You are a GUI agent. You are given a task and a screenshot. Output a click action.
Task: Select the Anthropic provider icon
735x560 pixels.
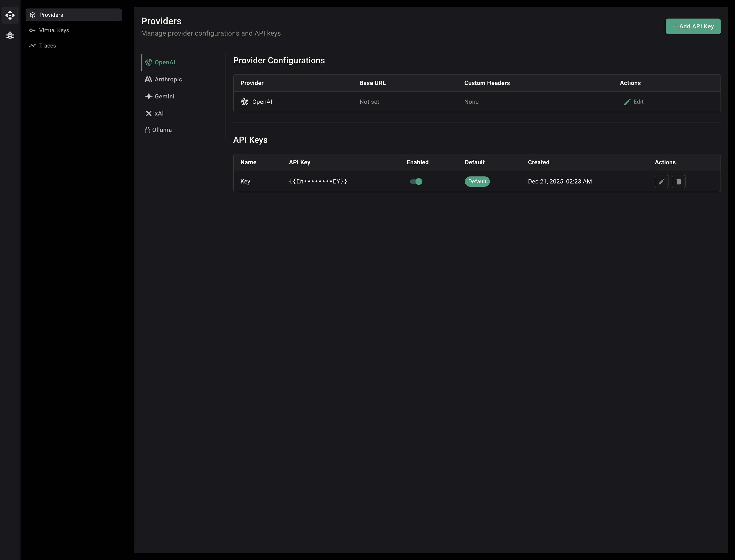click(x=148, y=79)
